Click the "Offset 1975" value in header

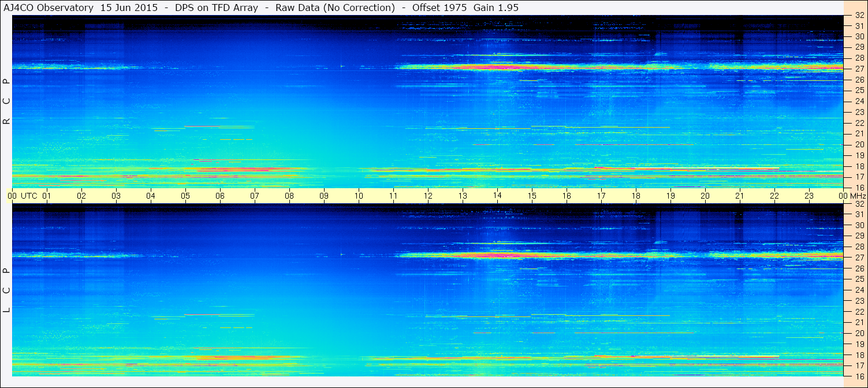[x=438, y=8]
